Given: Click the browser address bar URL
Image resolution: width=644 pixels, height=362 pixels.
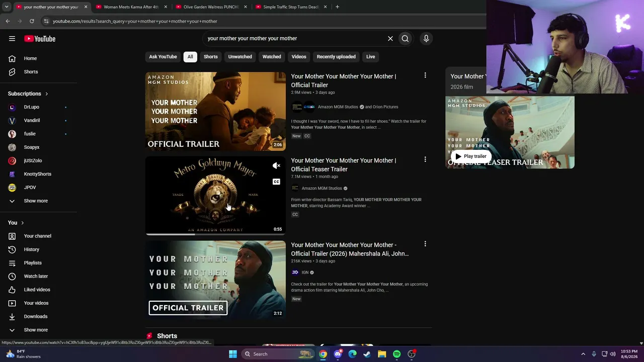Looking at the screenshot, I should click(135, 21).
